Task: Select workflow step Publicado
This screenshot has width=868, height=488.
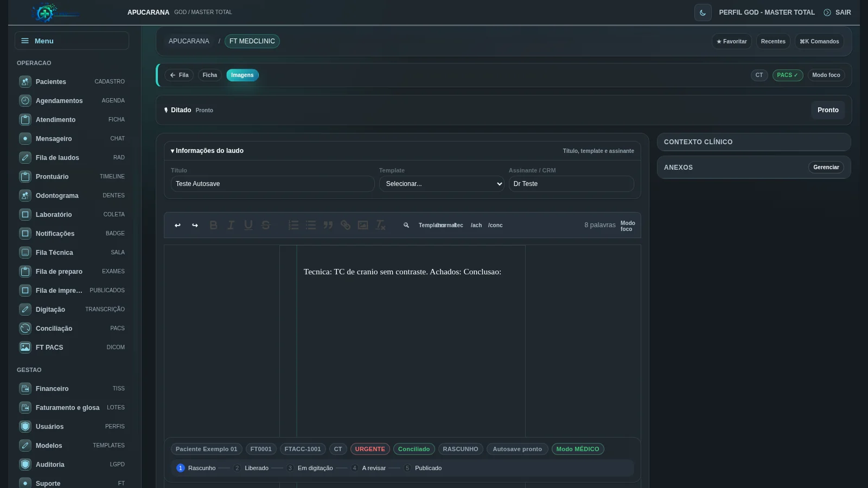Action: 423,468
